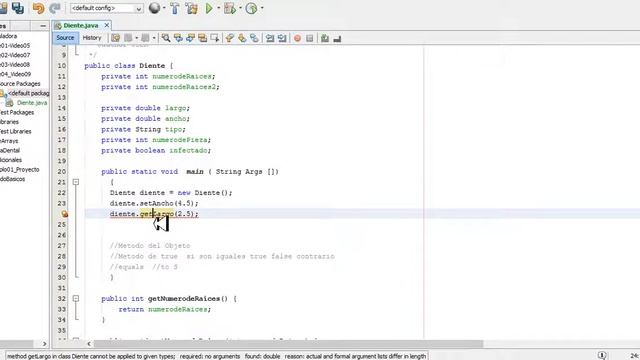640x360 pixels.
Task: Toggle Rectangular Selection mode
Action: [x=215, y=38]
